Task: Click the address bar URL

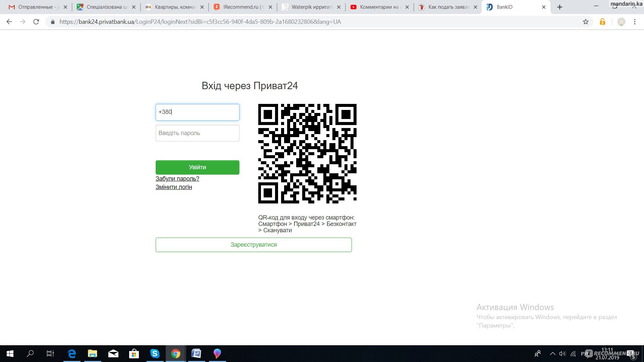Action: 200,22
